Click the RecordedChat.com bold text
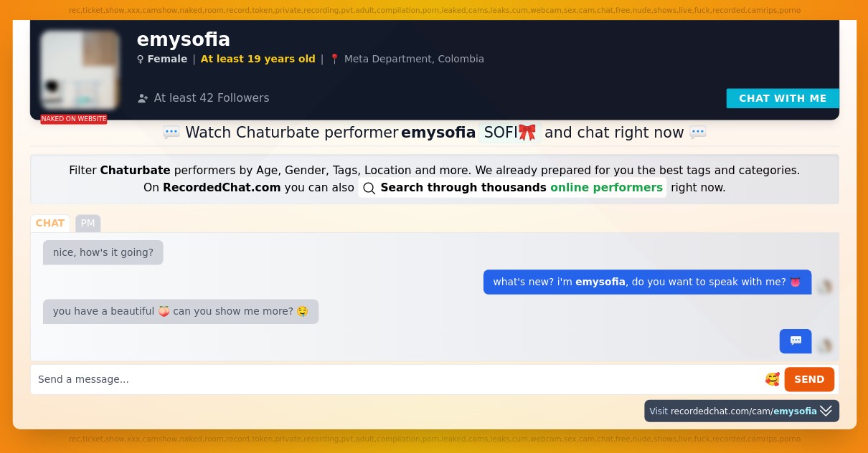Screen dimensions: 868x453 coord(222,188)
